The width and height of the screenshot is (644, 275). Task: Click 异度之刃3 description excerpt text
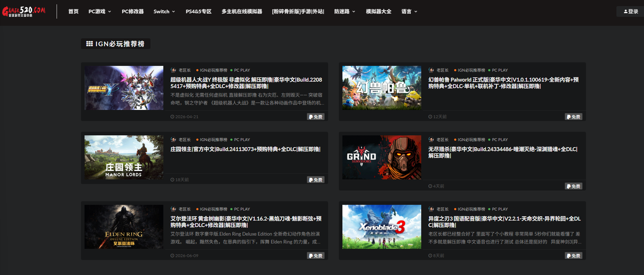[x=505, y=238]
